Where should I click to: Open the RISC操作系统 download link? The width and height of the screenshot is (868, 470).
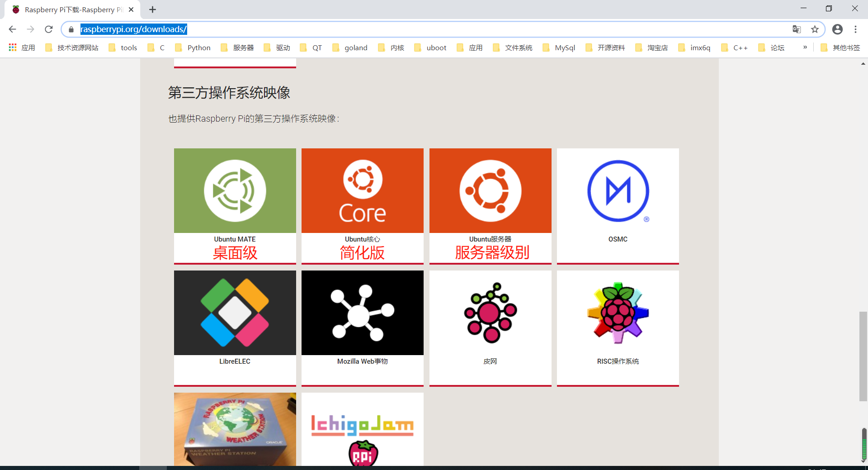click(x=618, y=361)
